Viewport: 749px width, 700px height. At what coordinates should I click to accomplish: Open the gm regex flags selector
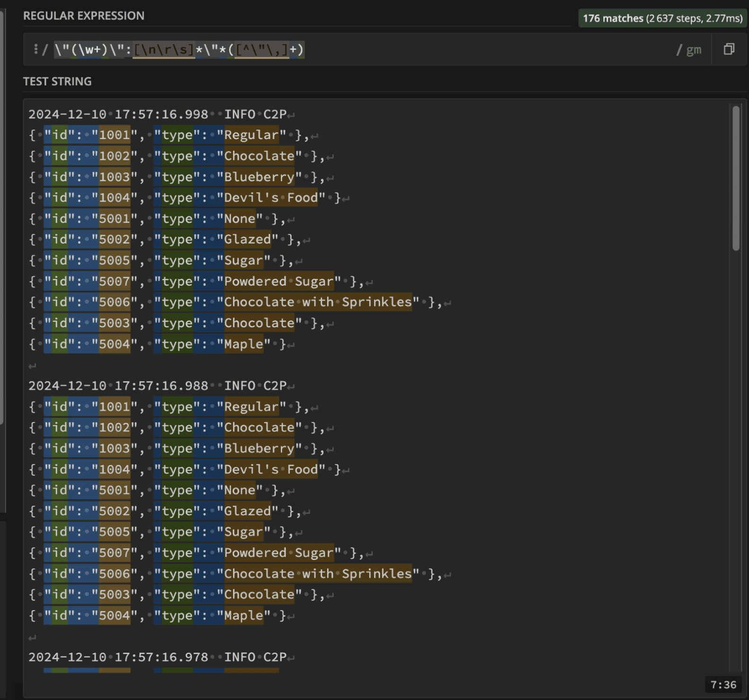pos(693,50)
